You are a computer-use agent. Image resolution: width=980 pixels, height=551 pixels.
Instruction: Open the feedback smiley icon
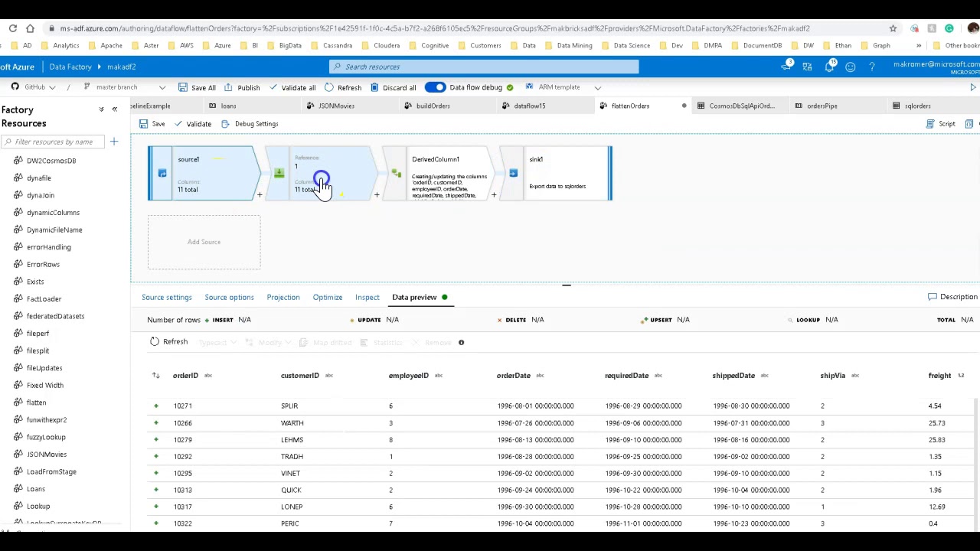pos(850,67)
